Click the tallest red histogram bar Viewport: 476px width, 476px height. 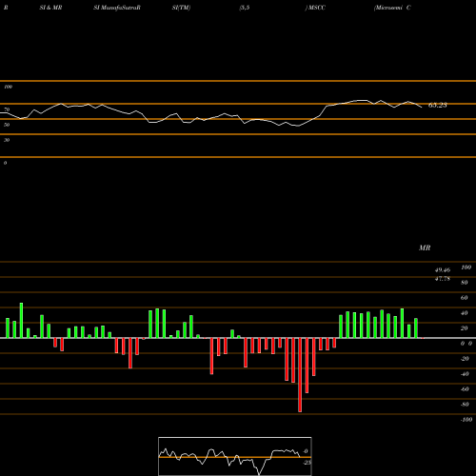[x=300, y=375]
